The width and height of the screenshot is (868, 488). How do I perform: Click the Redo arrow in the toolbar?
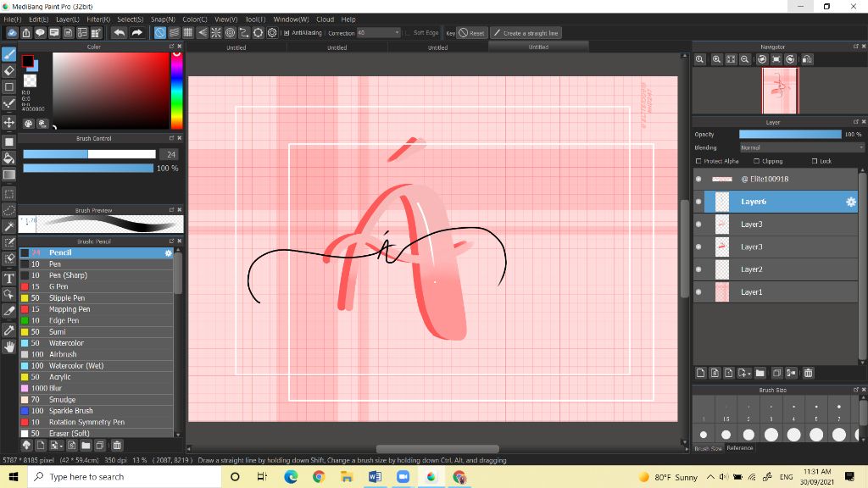coord(136,33)
